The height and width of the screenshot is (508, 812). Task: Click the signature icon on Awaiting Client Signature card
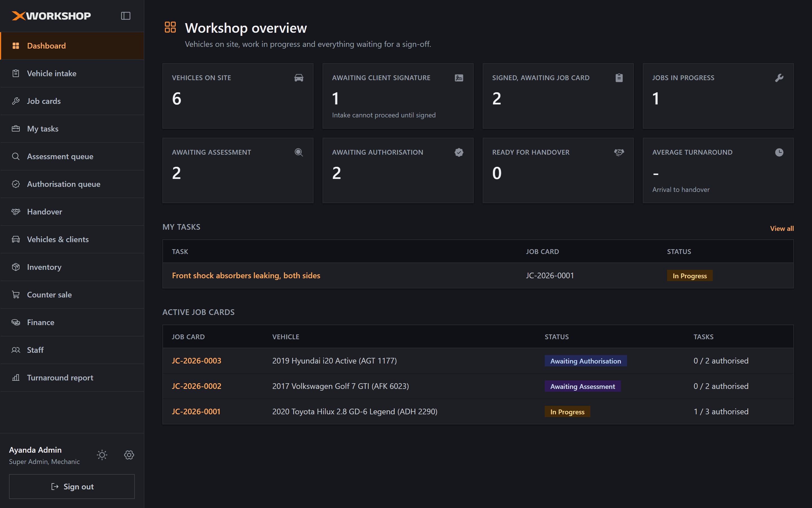(x=459, y=78)
